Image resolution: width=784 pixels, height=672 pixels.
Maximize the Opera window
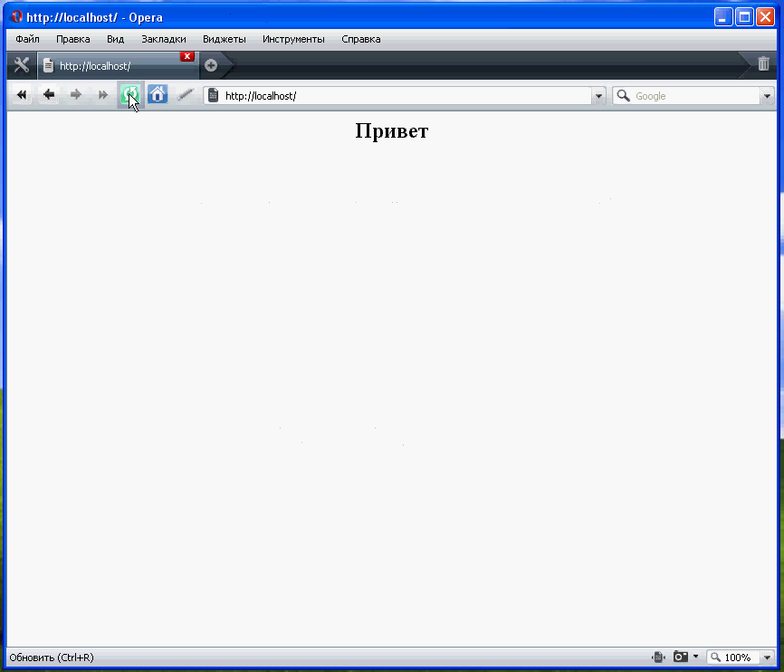coord(744,17)
